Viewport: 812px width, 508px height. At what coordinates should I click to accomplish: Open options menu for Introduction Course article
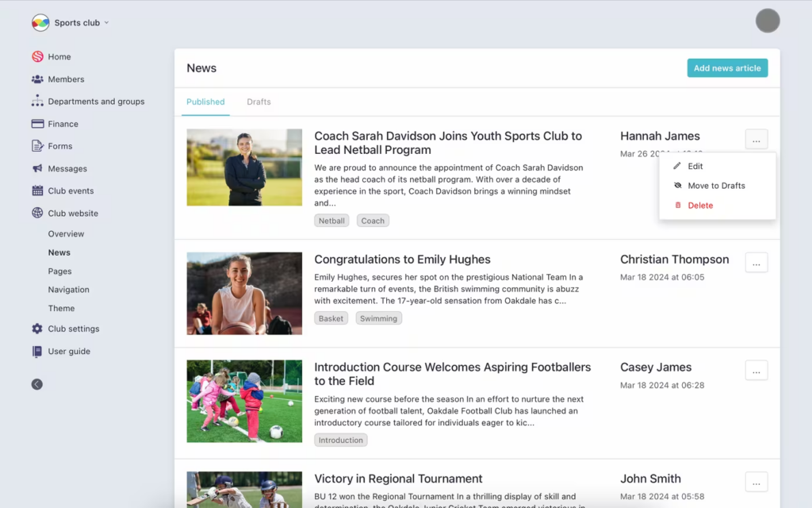point(756,371)
